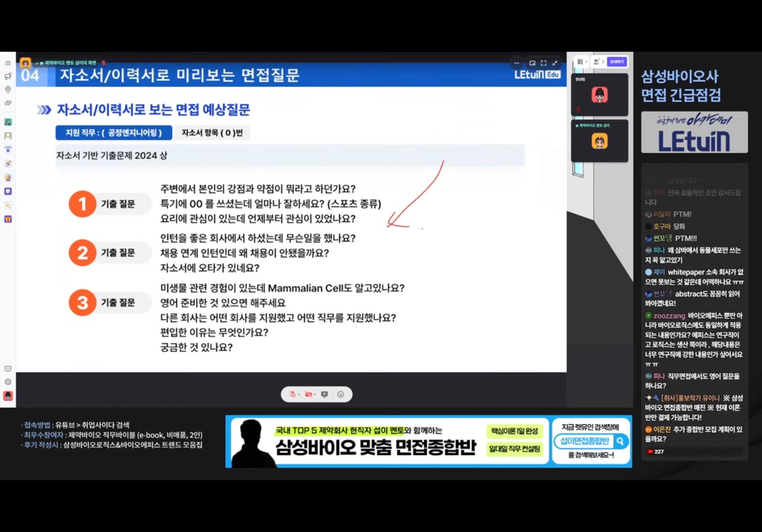Image resolution: width=762 pixels, height=532 pixels.
Task: Click the link chain icon in sidebar
Action: point(8,103)
